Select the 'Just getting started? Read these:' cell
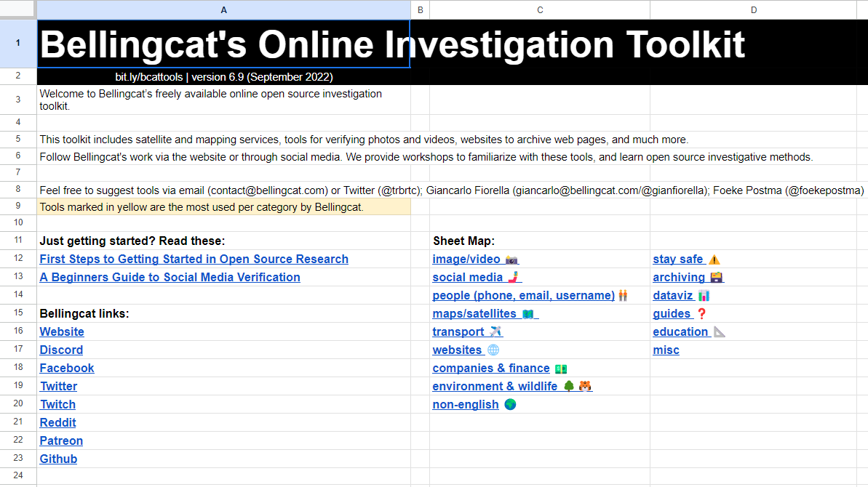868x487 pixels. pos(223,241)
